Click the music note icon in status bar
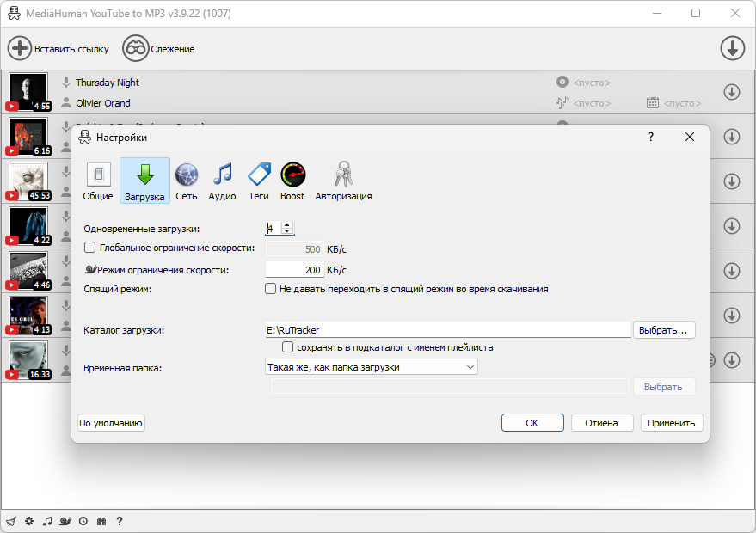The width and height of the screenshot is (756, 533). click(47, 521)
